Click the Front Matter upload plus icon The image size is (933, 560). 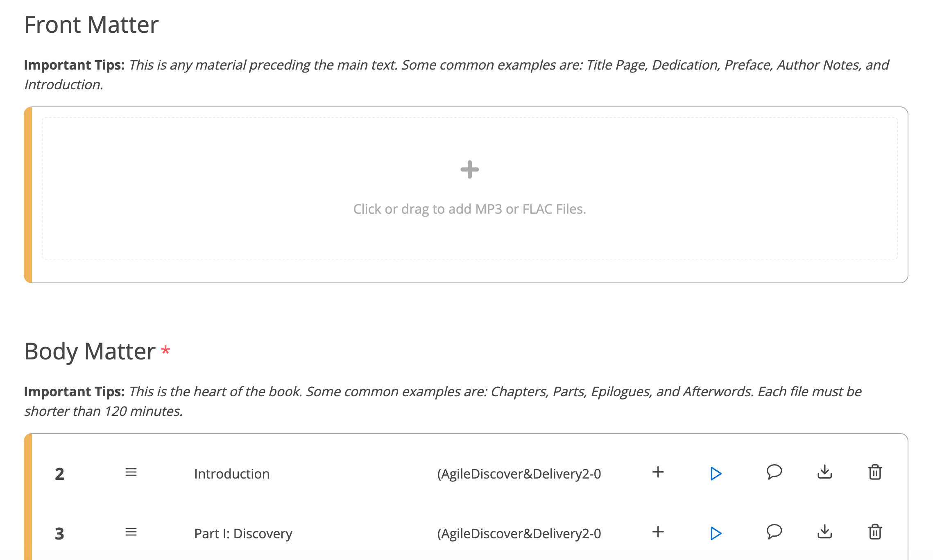coord(469,169)
